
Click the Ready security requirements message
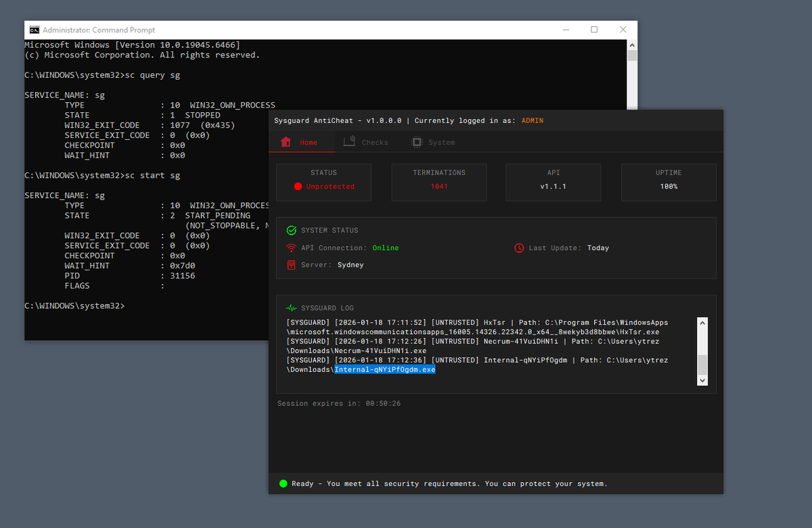449,483
